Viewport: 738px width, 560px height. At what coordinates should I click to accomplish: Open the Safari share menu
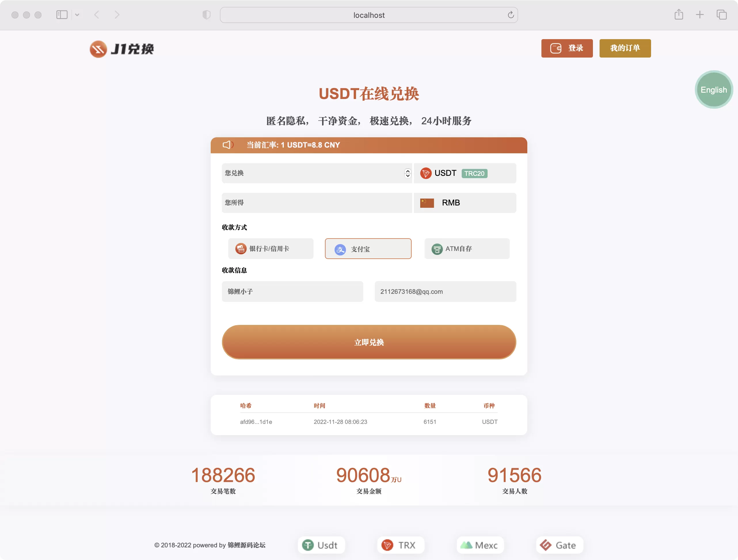679,14
